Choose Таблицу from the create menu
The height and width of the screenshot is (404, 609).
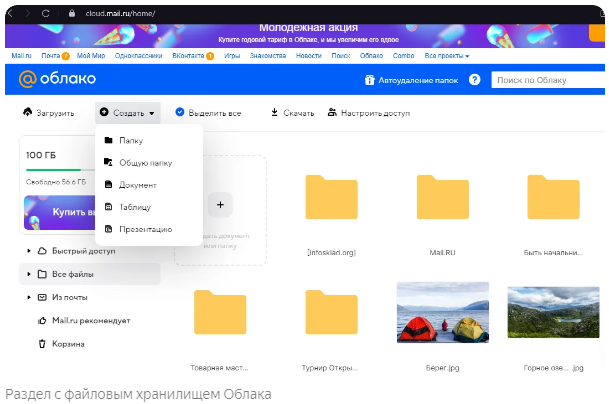pos(149,207)
